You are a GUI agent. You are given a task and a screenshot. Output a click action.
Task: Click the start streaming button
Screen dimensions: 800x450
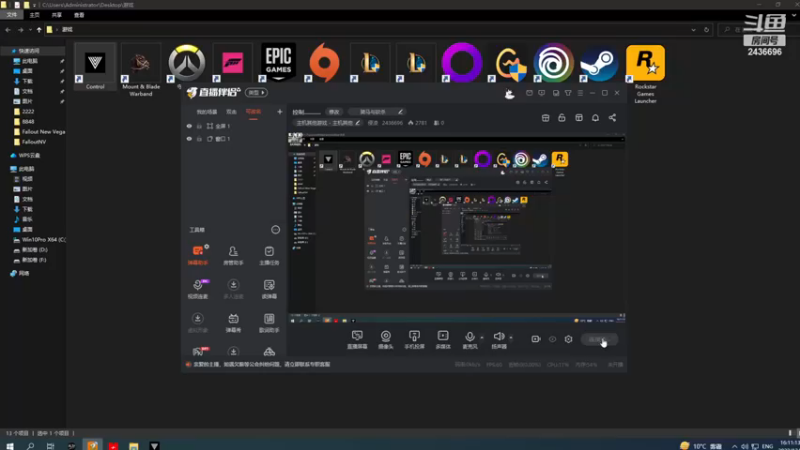pos(599,339)
